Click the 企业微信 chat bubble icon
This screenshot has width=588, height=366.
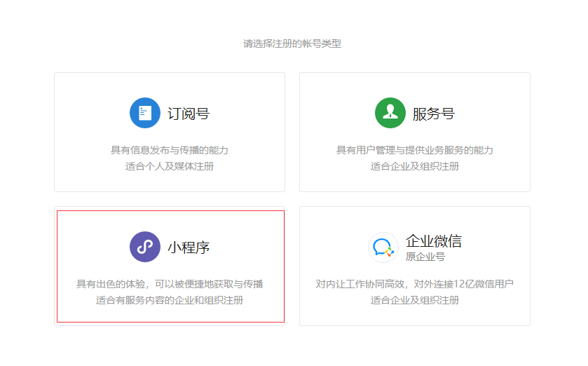(x=383, y=248)
